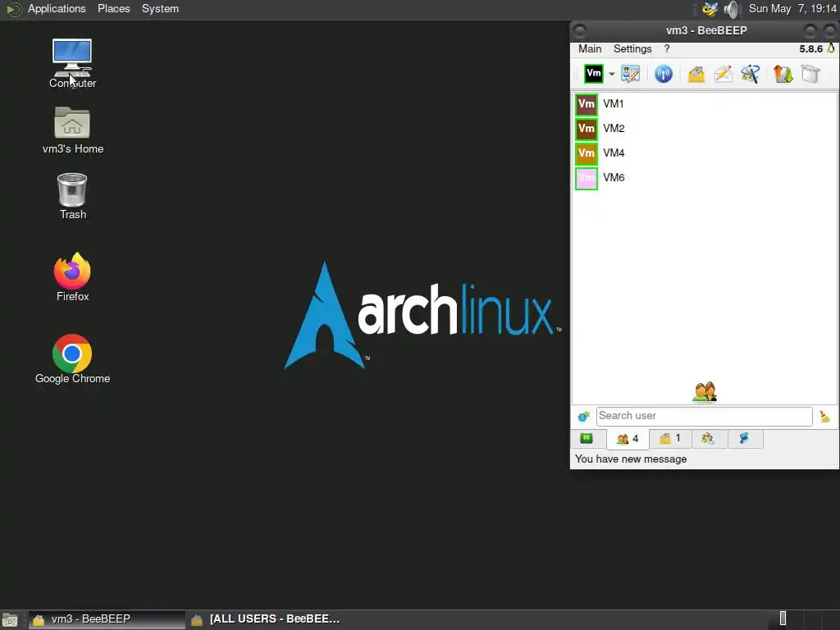
Task: Open the ? help menu
Action: tap(666, 48)
